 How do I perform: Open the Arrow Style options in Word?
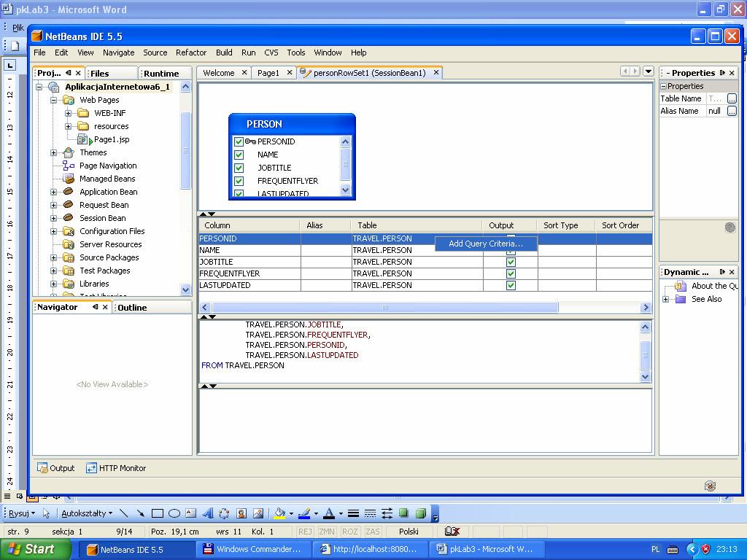(387, 513)
